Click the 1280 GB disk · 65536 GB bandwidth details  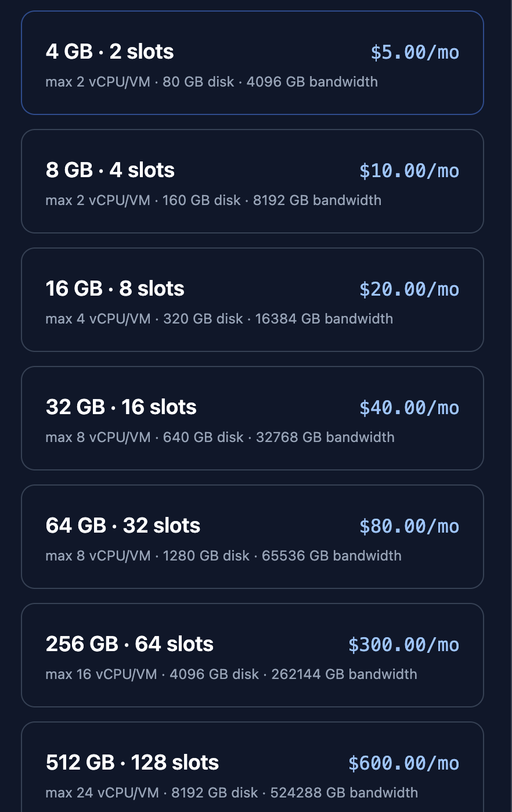click(282, 556)
